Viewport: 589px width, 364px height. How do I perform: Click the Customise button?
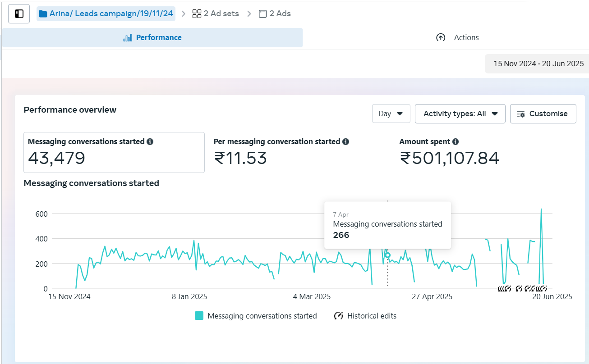[543, 114]
